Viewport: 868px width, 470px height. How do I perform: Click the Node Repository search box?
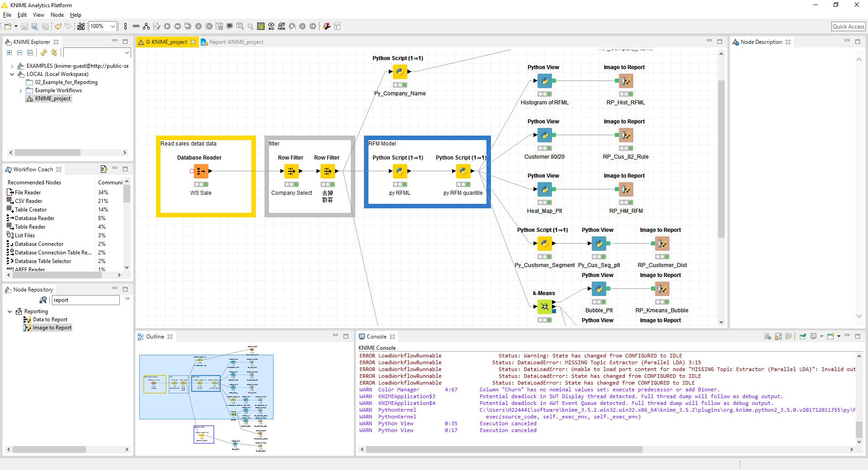[x=85, y=300]
